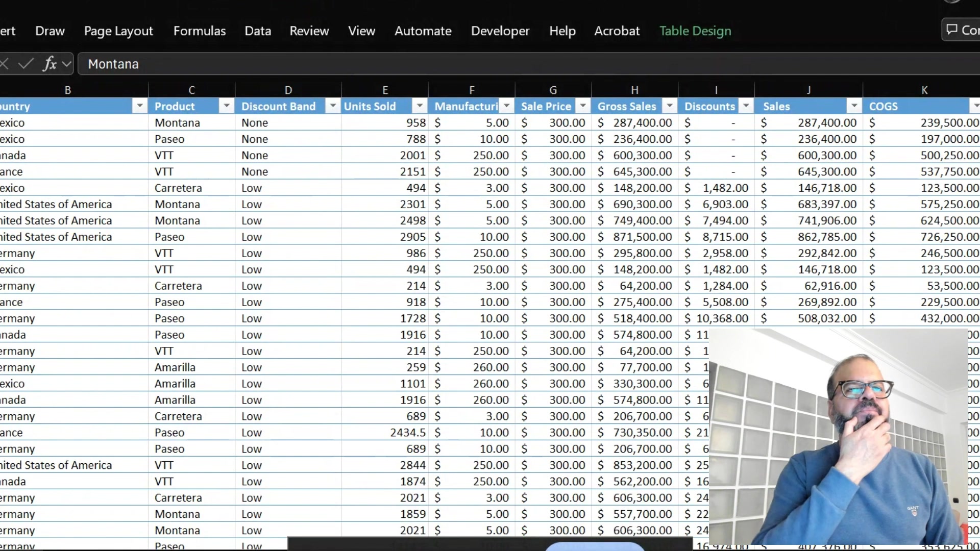
Task: Open the Discount Band filter dropdown
Action: coord(333,106)
